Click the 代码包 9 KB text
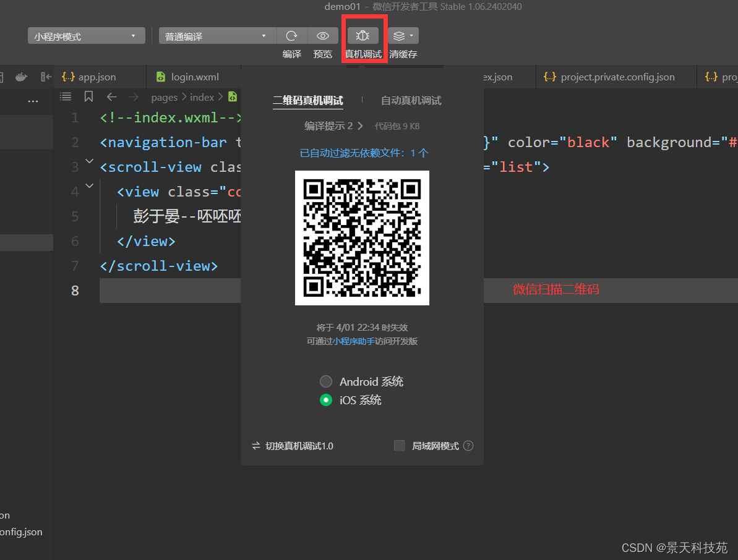This screenshot has height=560, width=738. point(397,126)
